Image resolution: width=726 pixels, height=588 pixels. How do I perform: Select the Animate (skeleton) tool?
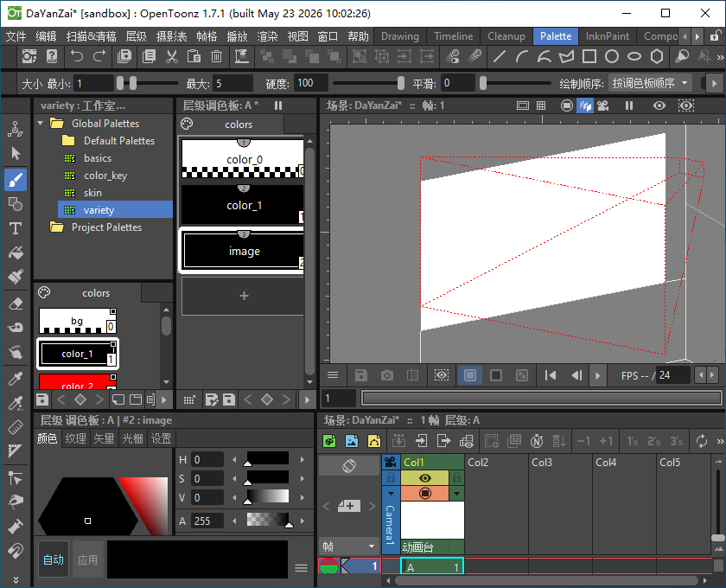click(x=16, y=129)
